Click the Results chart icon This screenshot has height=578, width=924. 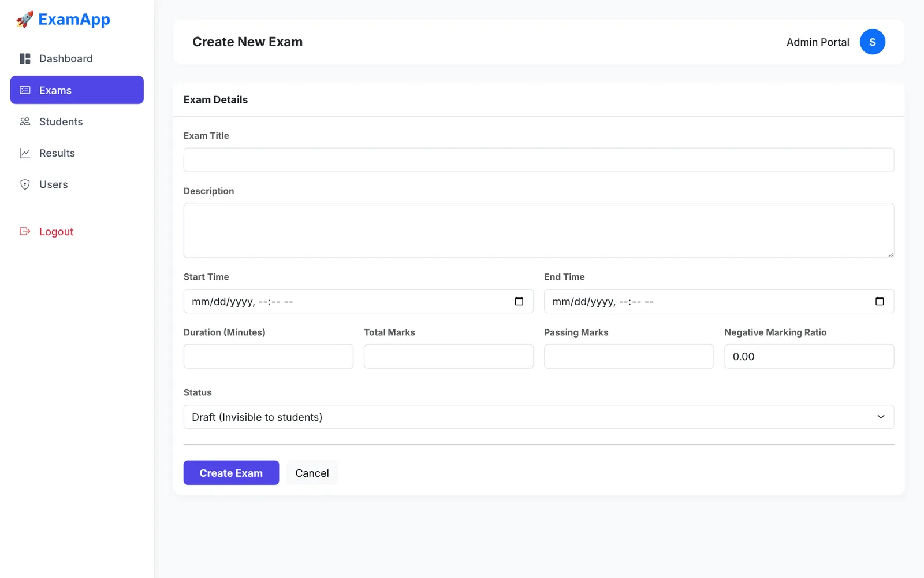tap(25, 153)
